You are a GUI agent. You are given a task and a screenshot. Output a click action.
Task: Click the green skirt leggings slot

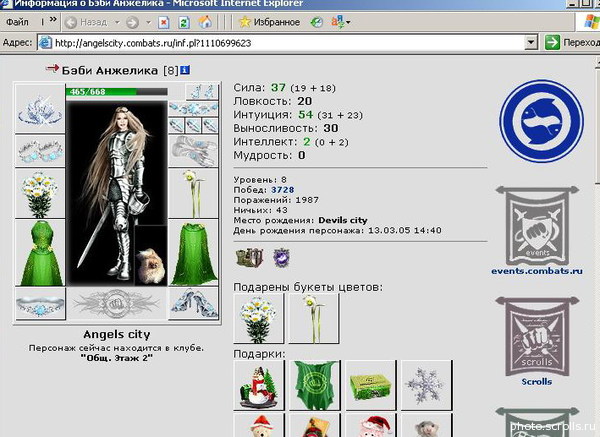[x=194, y=253]
